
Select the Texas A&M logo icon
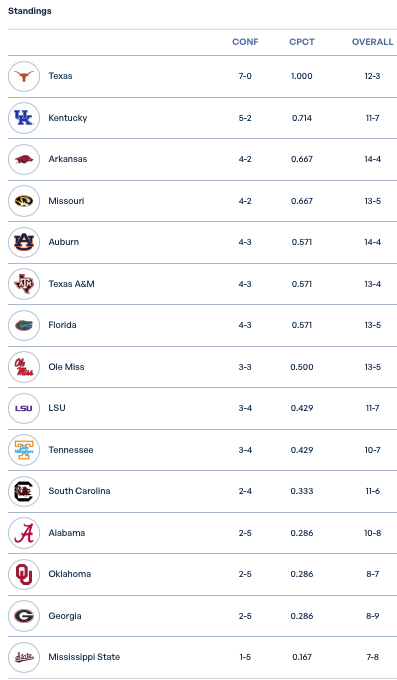pyautogui.click(x=24, y=284)
